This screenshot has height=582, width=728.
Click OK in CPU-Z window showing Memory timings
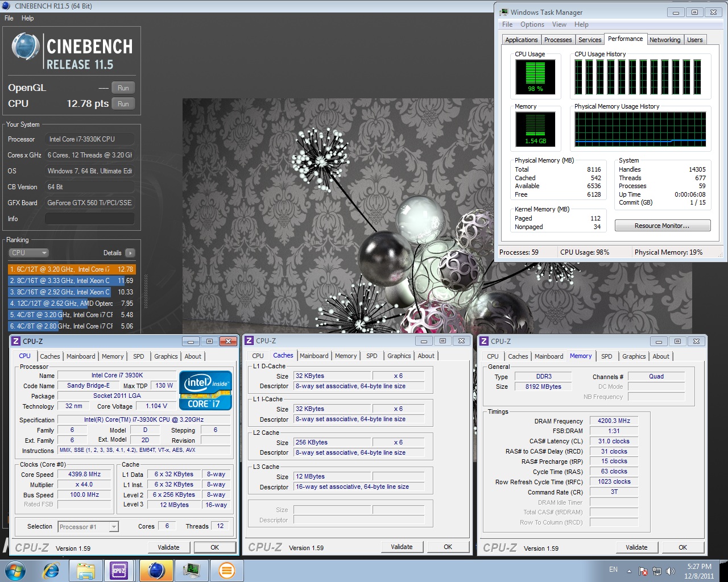pyautogui.click(x=683, y=547)
